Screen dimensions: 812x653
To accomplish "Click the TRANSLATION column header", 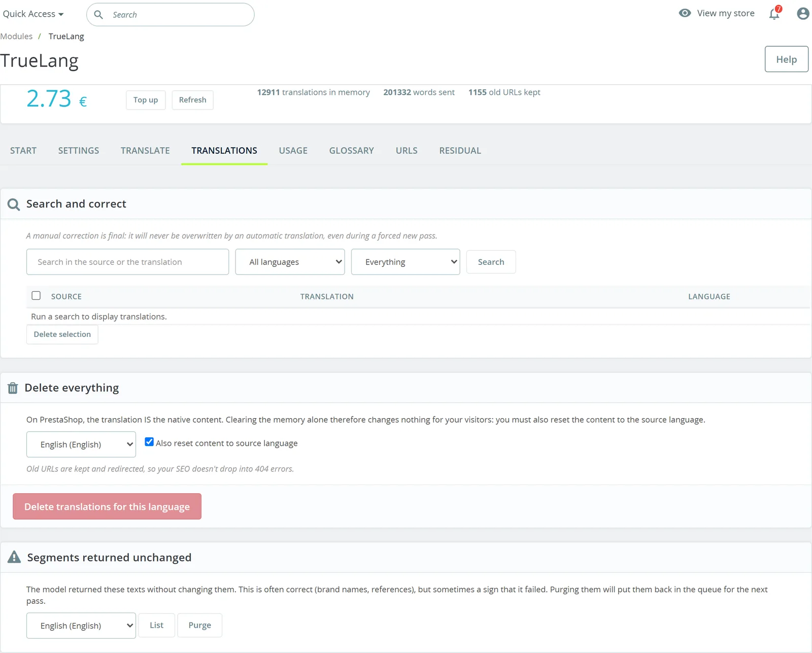I will pyautogui.click(x=327, y=296).
